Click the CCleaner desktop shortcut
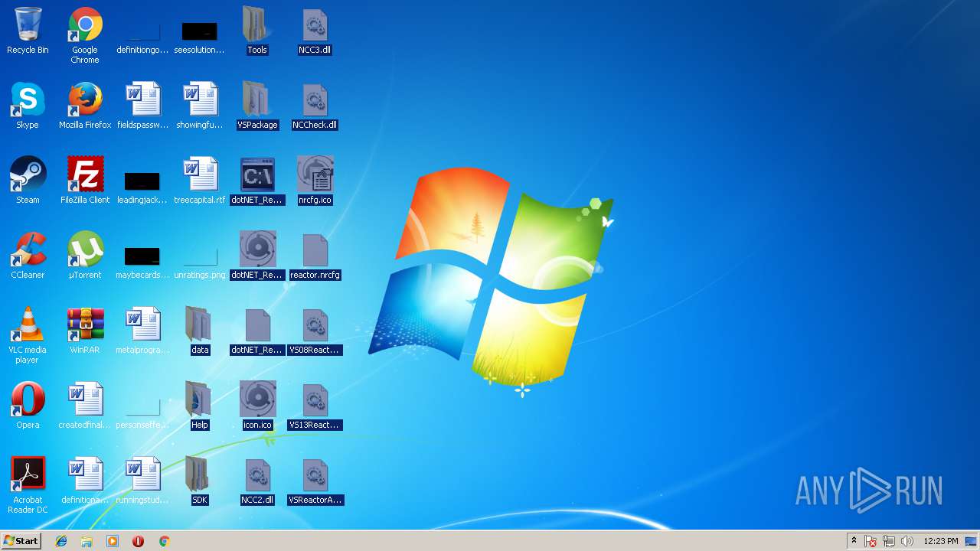980x551 pixels. point(28,256)
